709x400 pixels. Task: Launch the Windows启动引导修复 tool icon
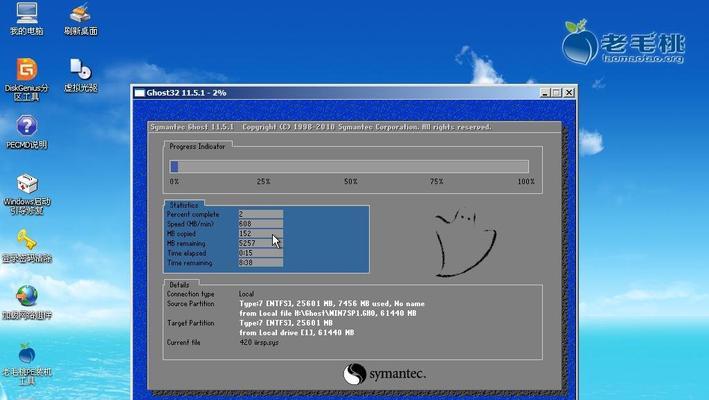27,194
